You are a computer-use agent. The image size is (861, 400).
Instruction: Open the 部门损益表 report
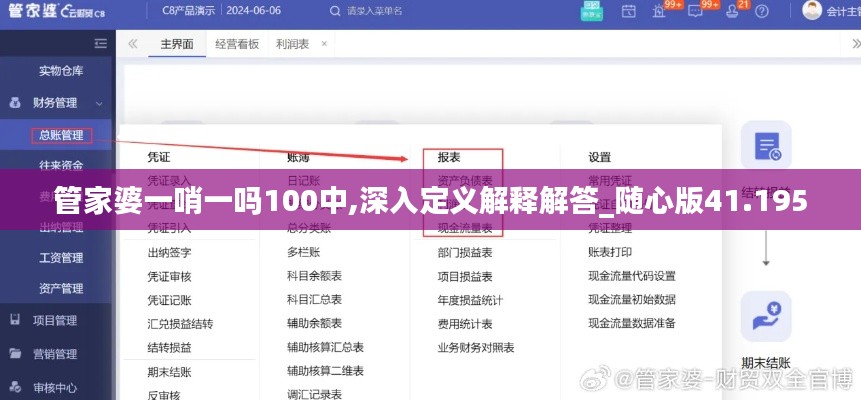point(465,253)
